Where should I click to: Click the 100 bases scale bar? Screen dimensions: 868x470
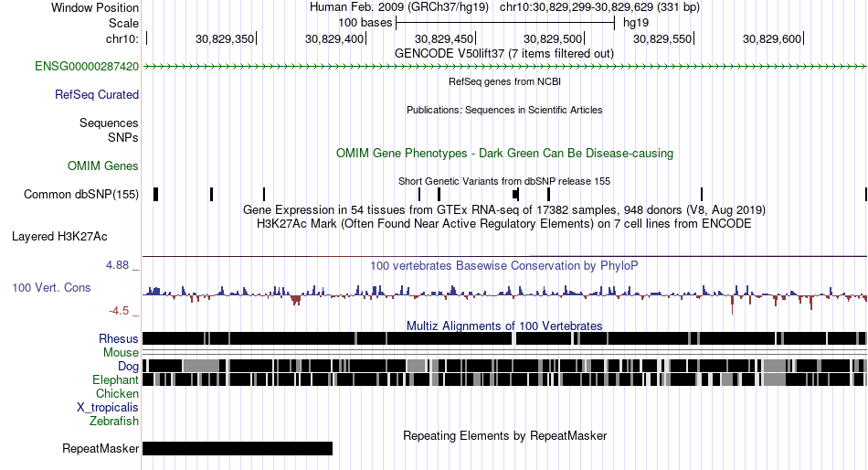(505, 23)
